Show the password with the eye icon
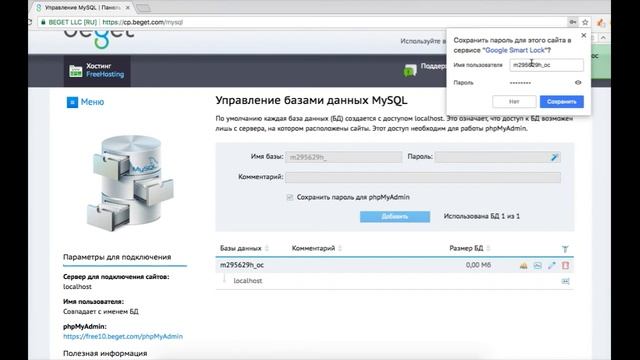640x360 pixels. coord(578,82)
